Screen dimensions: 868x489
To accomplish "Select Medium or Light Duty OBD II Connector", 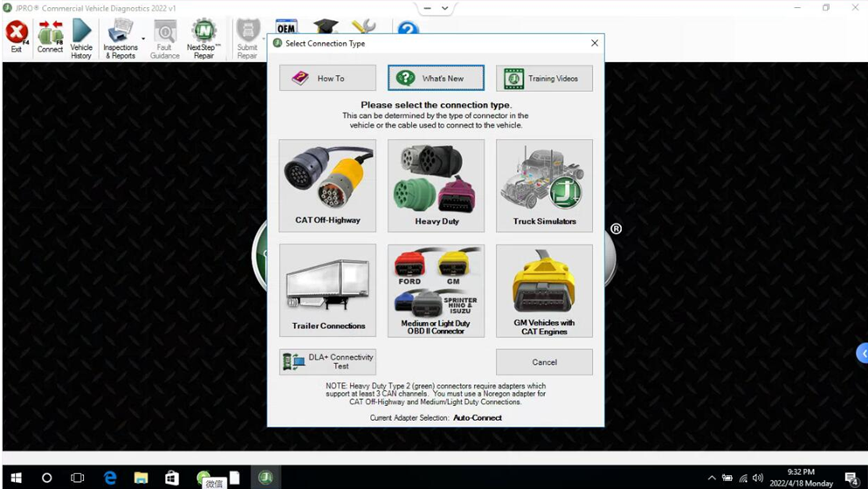I will (x=437, y=291).
